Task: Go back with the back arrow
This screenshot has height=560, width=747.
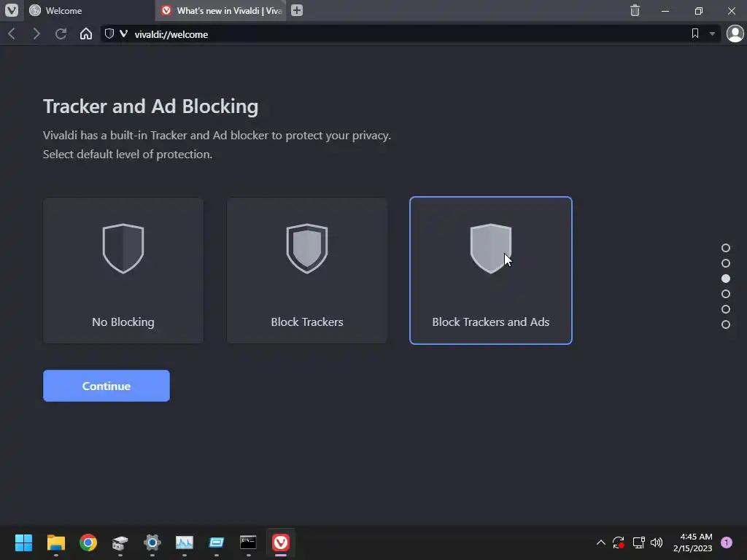Action: [x=12, y=34]
